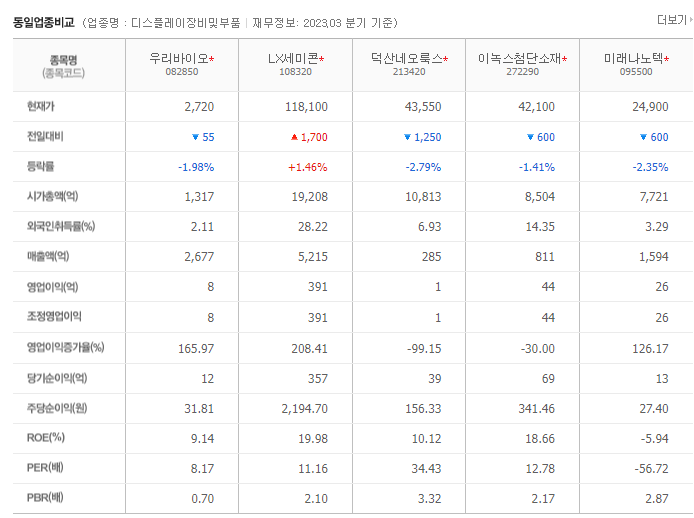694x518 pixels.
Task: Click the 외국인취득률(%) row label
Action: tap(61, 226)
